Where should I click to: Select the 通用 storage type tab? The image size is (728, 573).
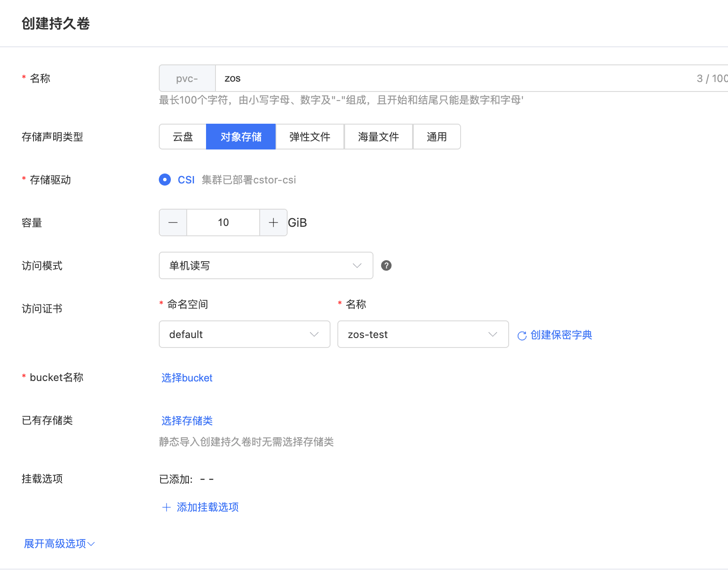pos(437,137)
